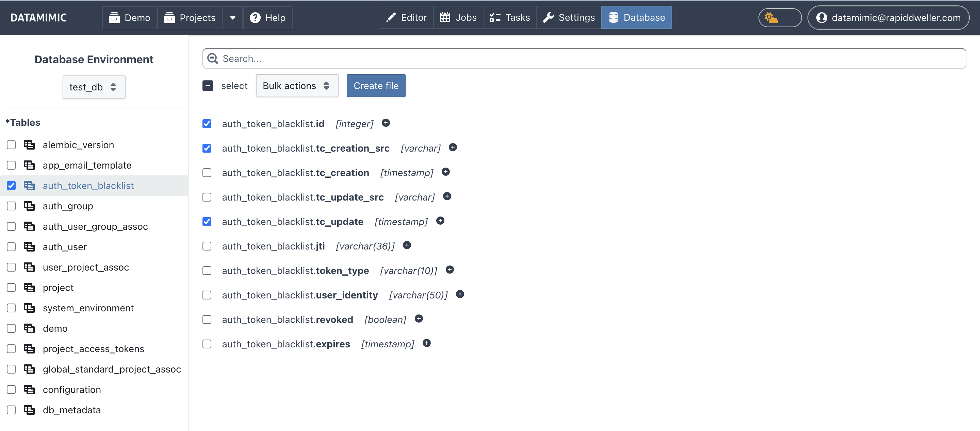Check the token_type column checkbox
The height and width of the screenshot is (431, 980).
(207, 271)
